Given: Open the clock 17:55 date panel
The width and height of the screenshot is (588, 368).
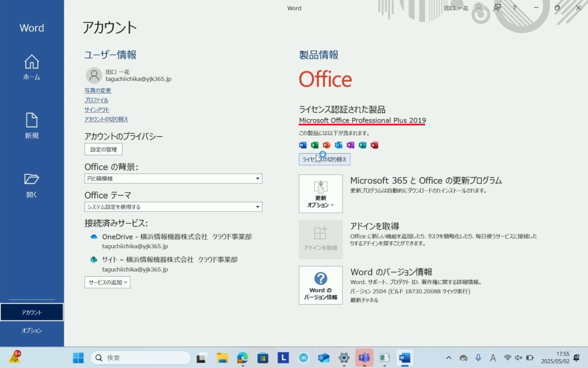Looking at the screenshot, I should click(555, 358).
